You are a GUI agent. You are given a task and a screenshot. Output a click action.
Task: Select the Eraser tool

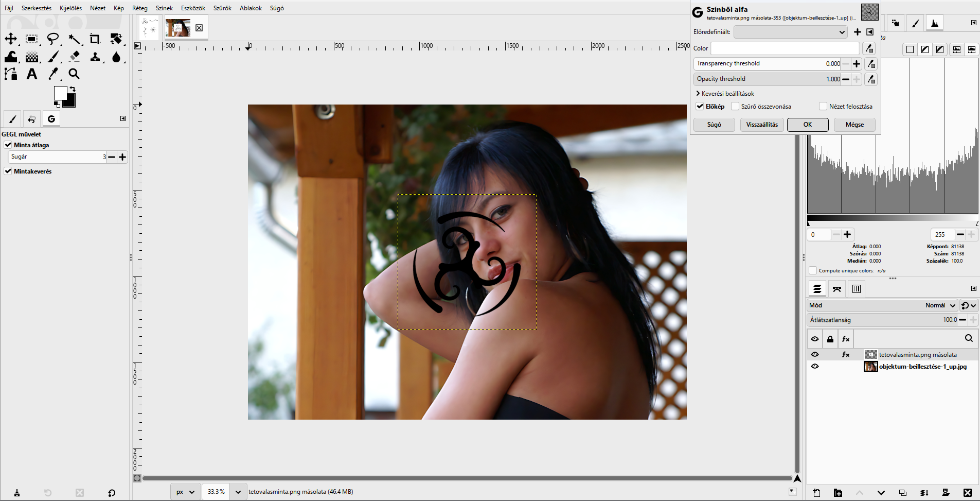[x=74, y=56]
